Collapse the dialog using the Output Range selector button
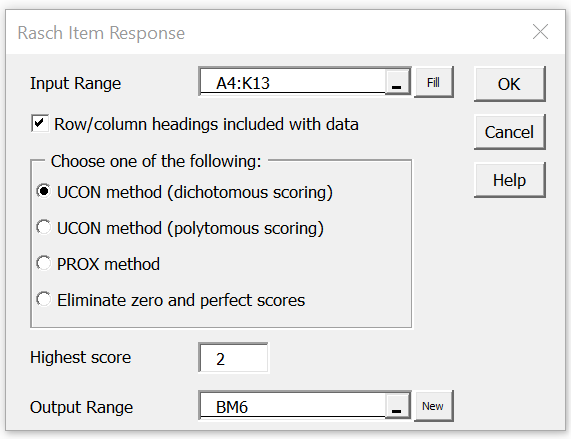The image size is (571, 439). pyautogui.click(x=397, y=406)
